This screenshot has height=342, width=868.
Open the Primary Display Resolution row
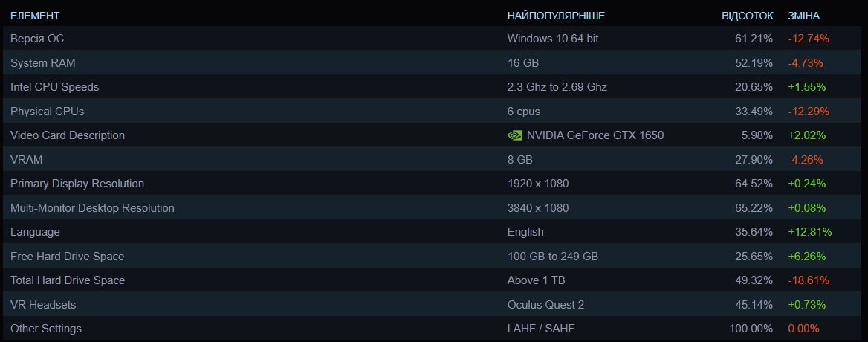pyautogui.click(x=434, y=183)
